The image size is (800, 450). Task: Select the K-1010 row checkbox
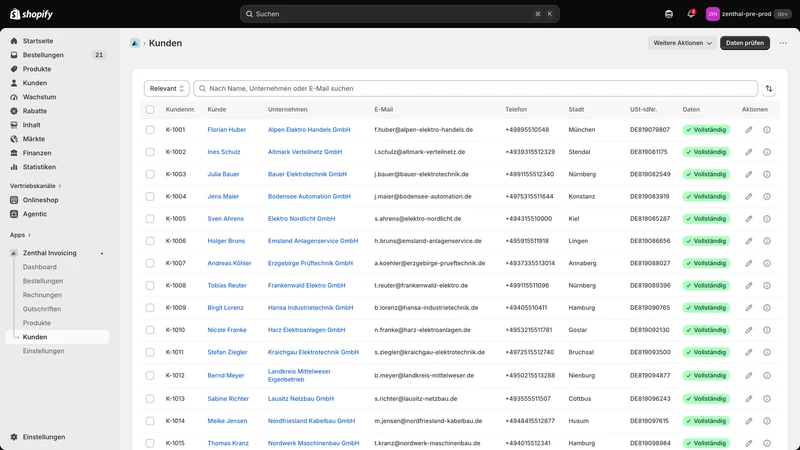tap(150, 330)
